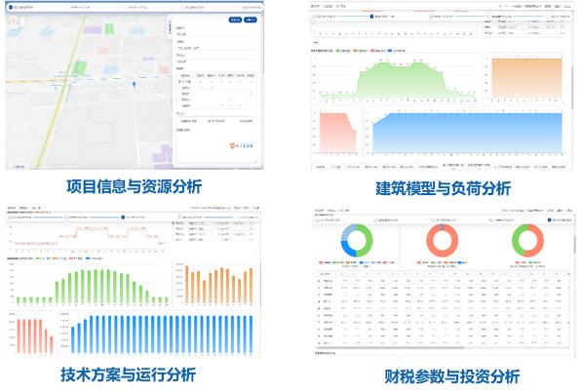Screen dimensions: 580x392
Task: Collapse the project form panel using its left-edge handle
Action: (170, 26)
